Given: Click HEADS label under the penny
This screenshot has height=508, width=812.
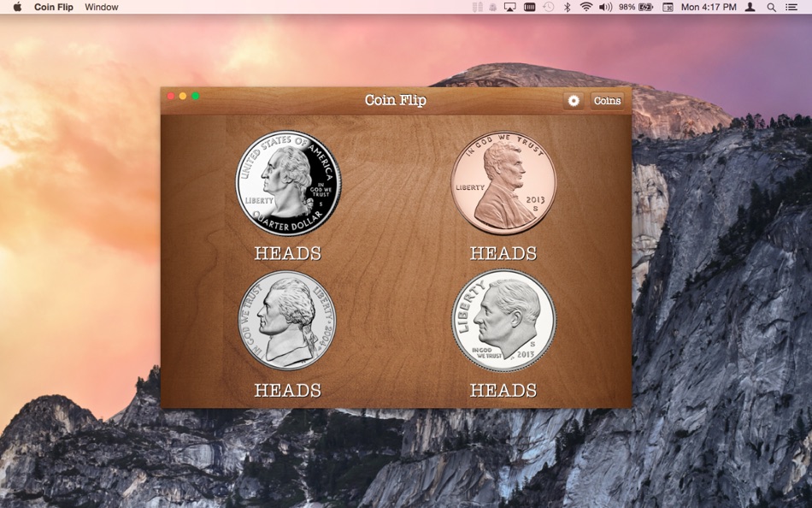Looking at the screenshot, I should tap(503, 253).
